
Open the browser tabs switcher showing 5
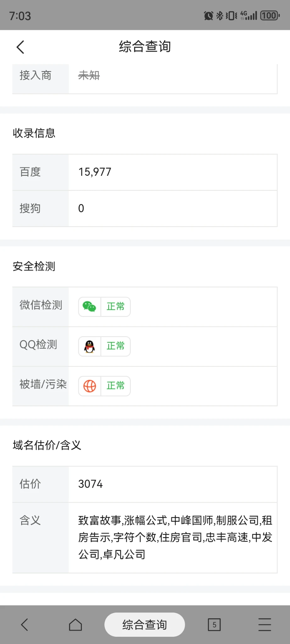point(214,625)
